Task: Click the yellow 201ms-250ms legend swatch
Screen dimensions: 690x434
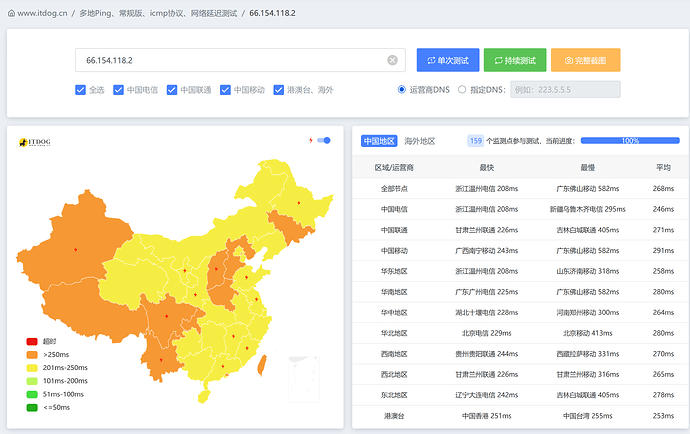Action: pos(32,368)
